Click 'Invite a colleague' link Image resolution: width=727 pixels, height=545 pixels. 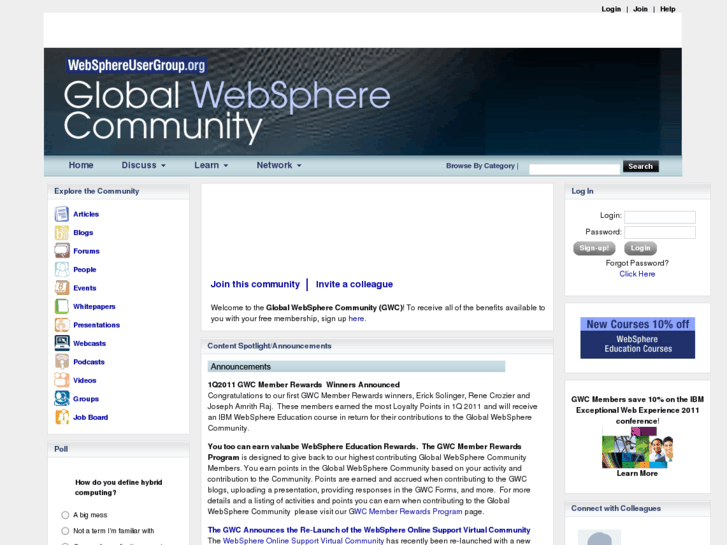pyautogui.click(x=354, y=284)
